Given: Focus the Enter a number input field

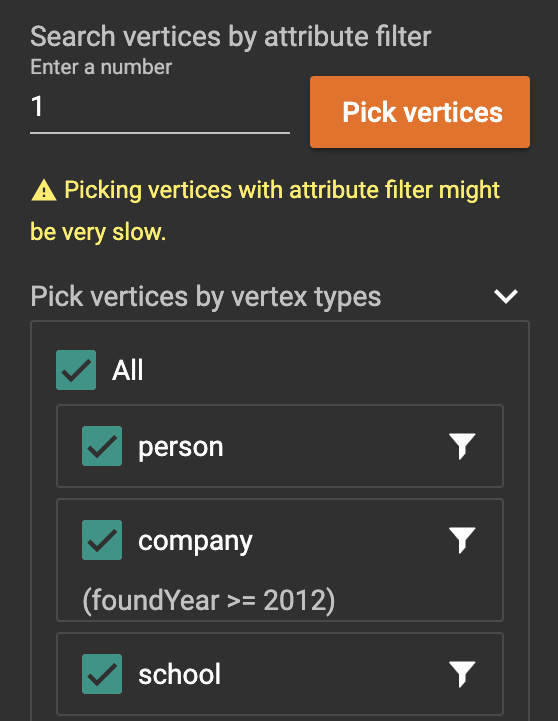Looking at the screenshot, I should (160, 107).
